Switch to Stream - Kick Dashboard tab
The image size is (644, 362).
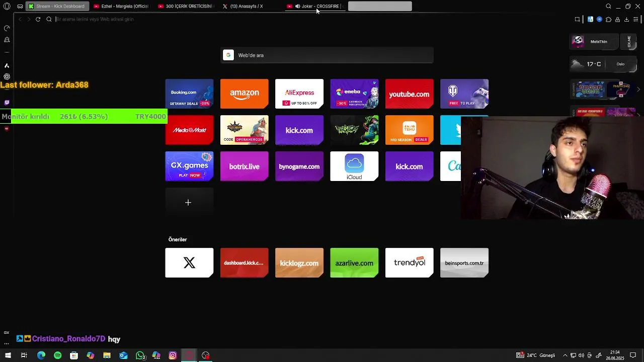pos(58,7)
